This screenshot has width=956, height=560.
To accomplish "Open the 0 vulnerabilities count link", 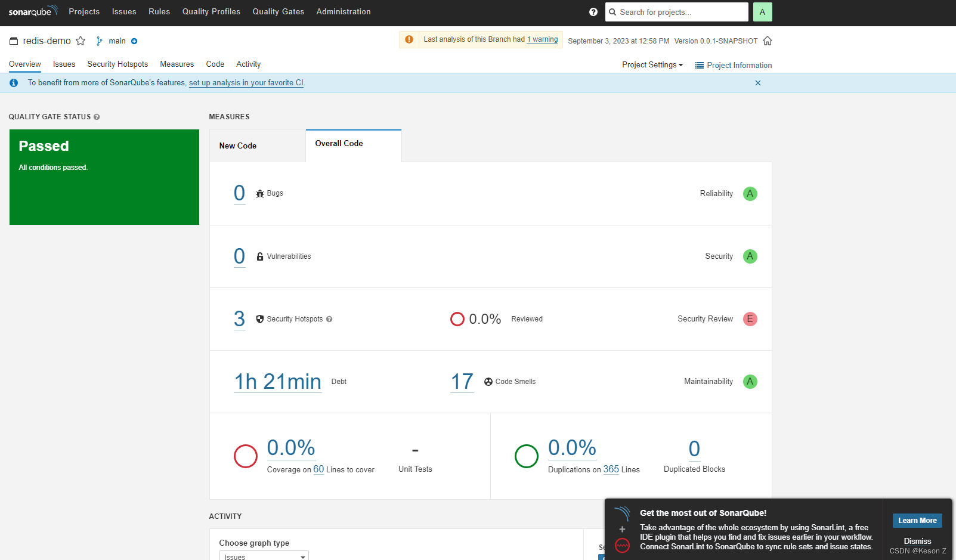I will click(x=239, y=256).
